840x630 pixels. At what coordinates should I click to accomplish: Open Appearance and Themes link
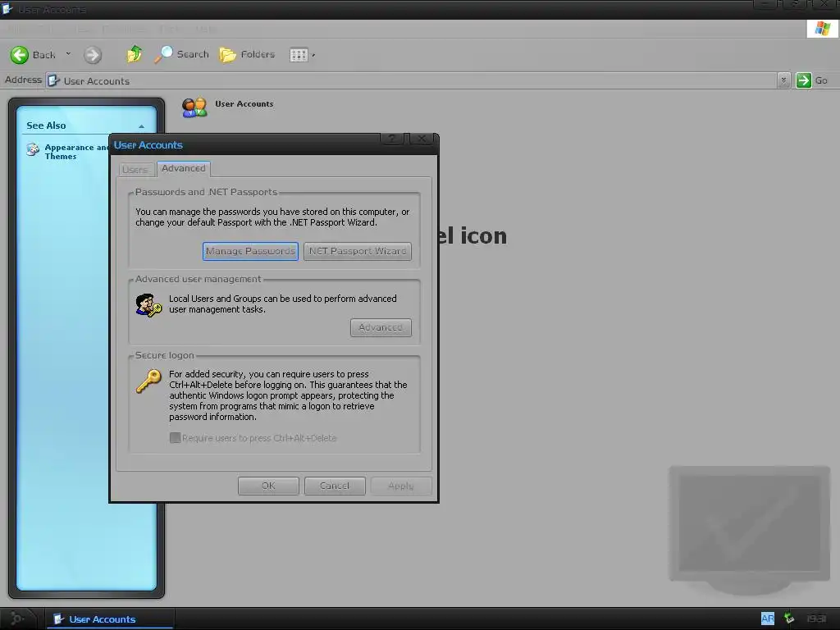point(76,152)
